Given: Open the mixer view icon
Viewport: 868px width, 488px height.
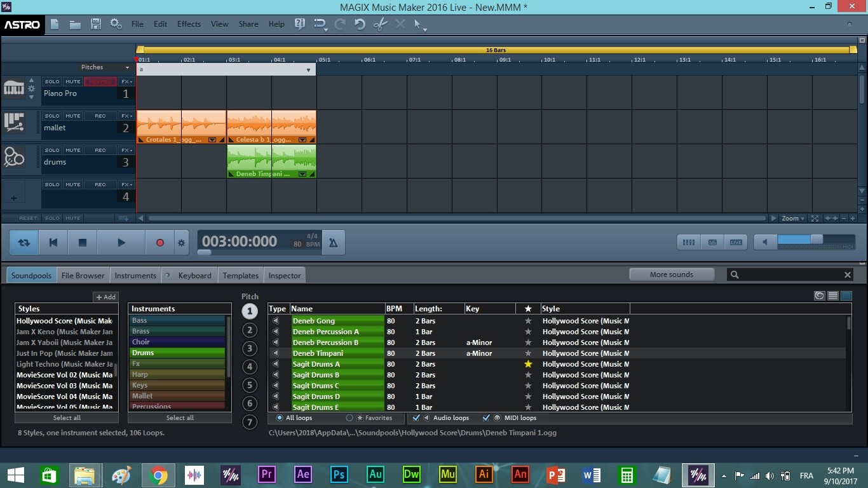Looking at the screenshot, I should click(x=688, y=242).
